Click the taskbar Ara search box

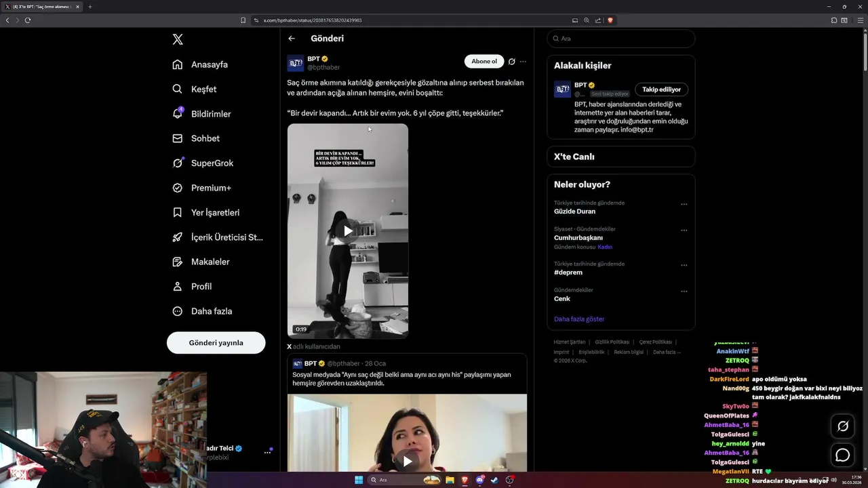point(406,480)
